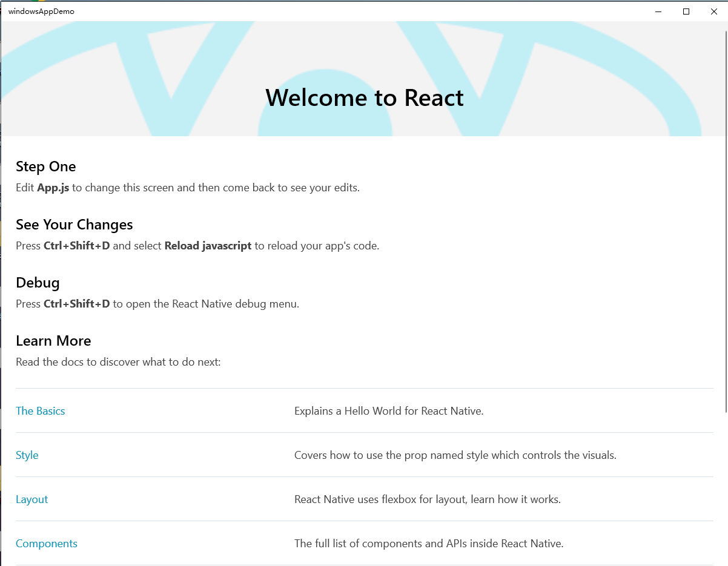The height and width of the screenshot is (566, 728).
Task: Click 'Covers how to use the prop' description
Action: 455,455
